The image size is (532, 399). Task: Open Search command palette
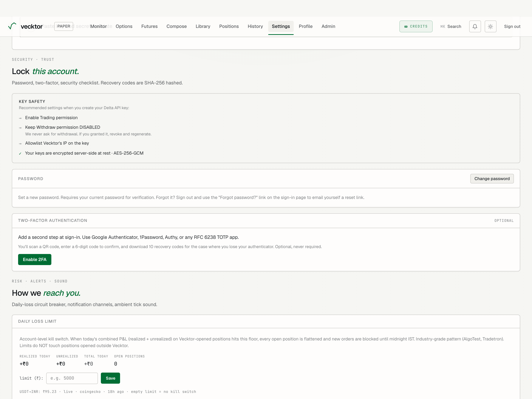(451, 26)
